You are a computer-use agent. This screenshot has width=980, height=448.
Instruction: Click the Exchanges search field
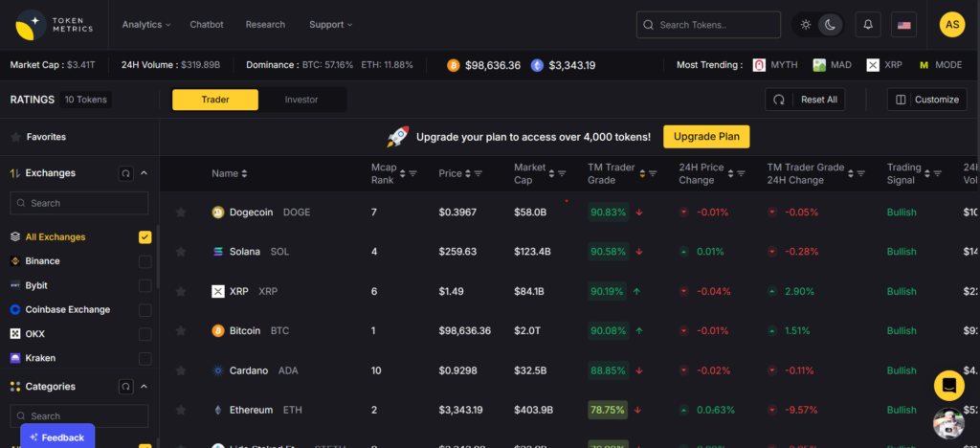coord(79,203)
